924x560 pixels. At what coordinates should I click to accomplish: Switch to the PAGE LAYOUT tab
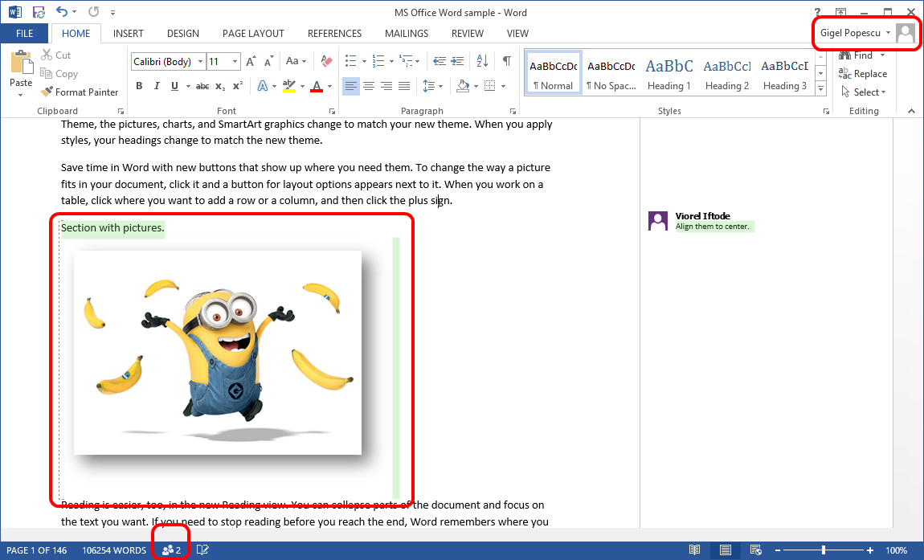tap(253, 34)
